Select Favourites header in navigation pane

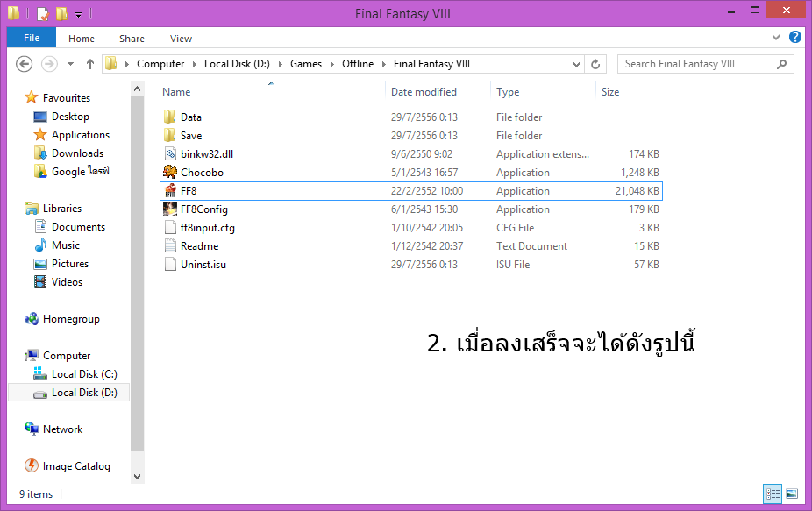coord(58,97)
